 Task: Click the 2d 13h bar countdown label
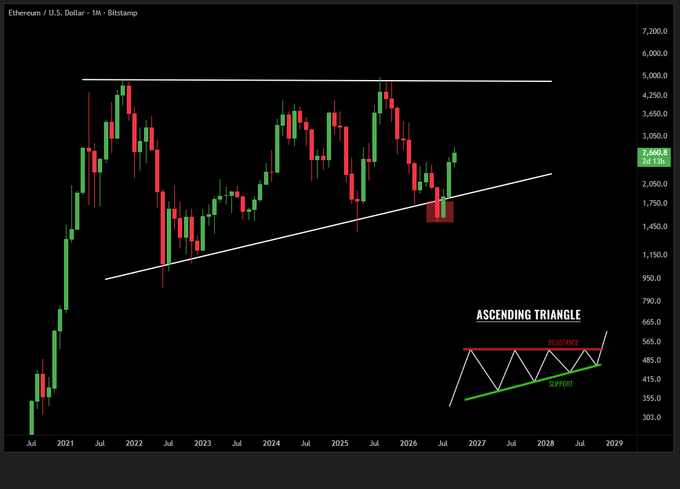pyautogui.click(x=654, y=161)
